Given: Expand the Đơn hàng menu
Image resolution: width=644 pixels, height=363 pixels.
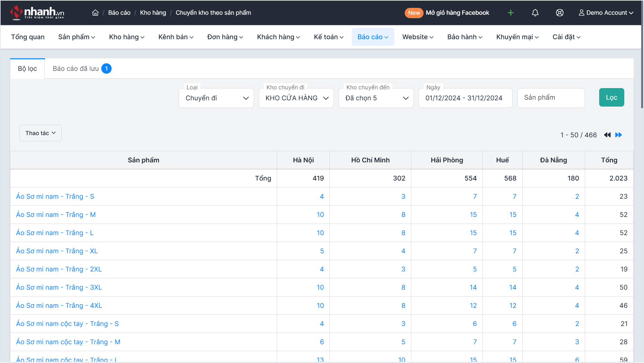Looking at the screenshot, I should [225, 37].
